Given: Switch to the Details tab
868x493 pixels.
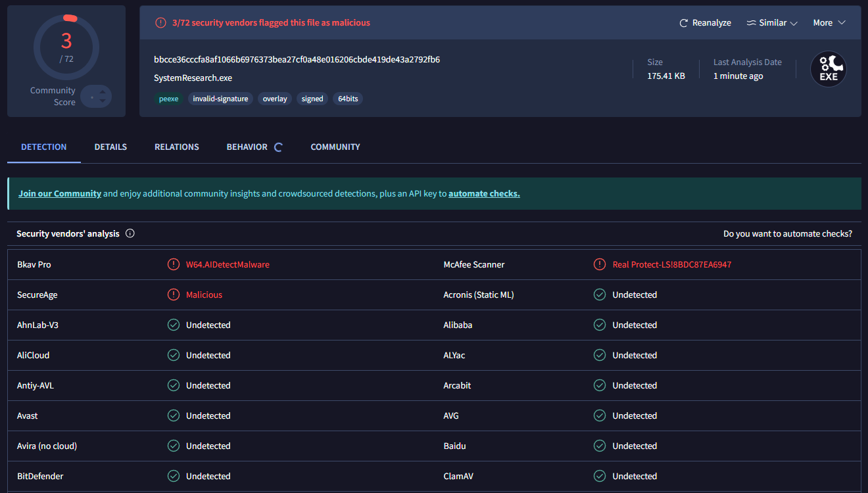Looking at the screenshot, I should pyautogui.click(x=110, y=147).
